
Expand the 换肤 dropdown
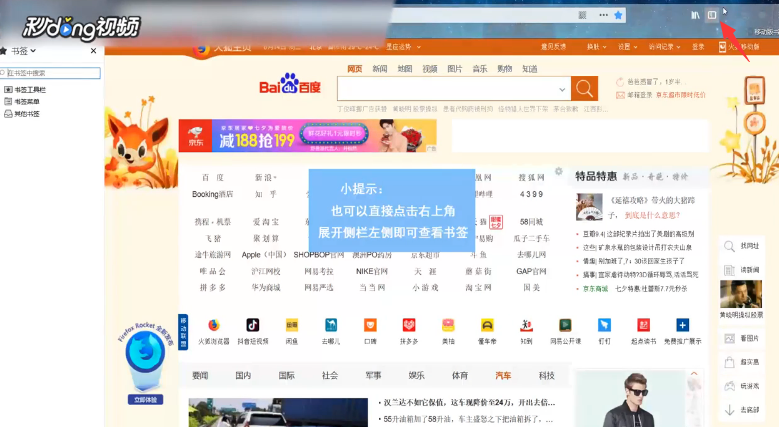[x=596, y=47]
